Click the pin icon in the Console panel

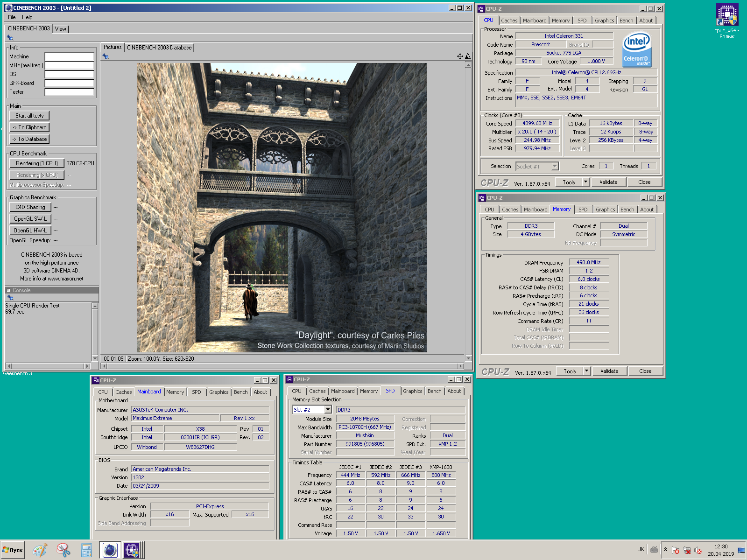10,298
